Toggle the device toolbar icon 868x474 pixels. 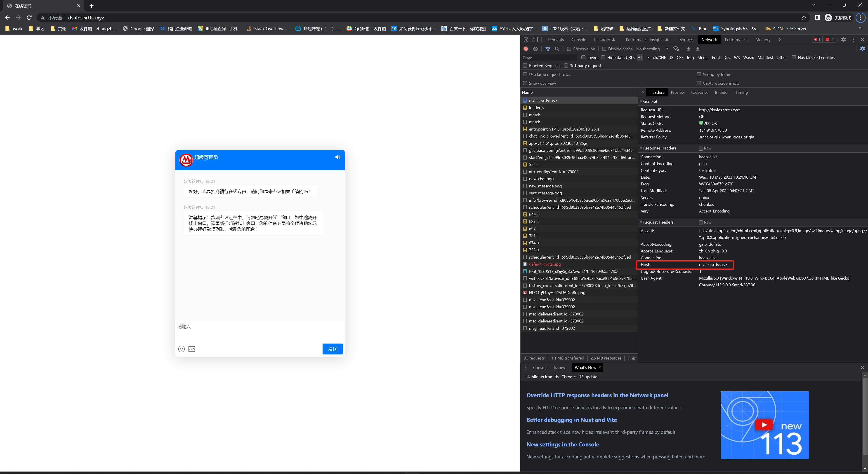[535, 39]
